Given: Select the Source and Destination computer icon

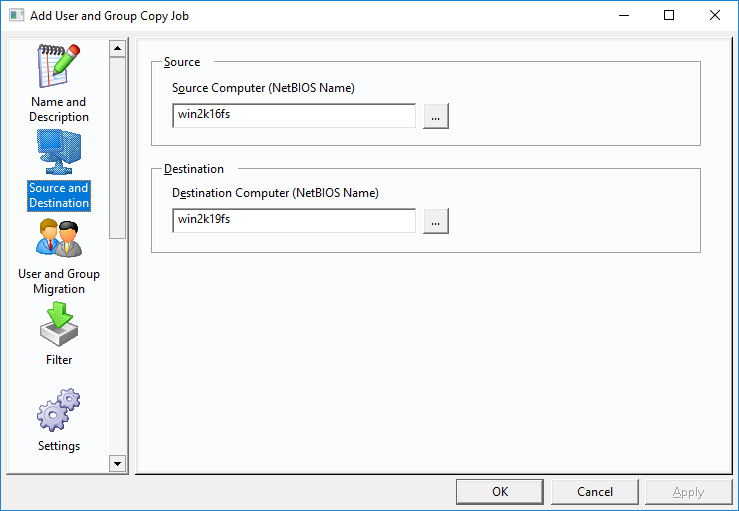Looking at the screenshot, I should (59, 152).
